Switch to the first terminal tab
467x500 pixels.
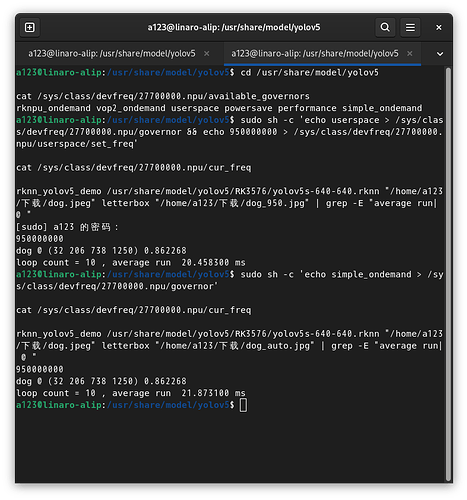(112, 53)
